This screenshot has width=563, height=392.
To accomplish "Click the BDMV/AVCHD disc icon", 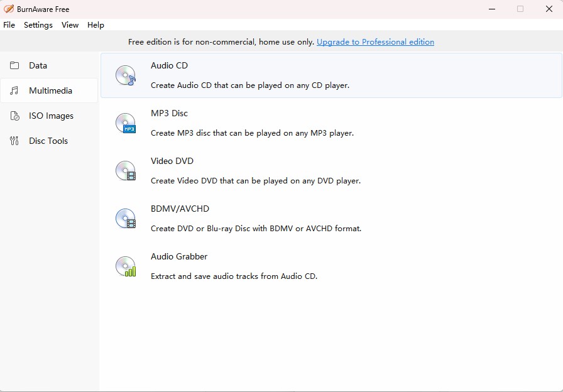I will 126,219.
